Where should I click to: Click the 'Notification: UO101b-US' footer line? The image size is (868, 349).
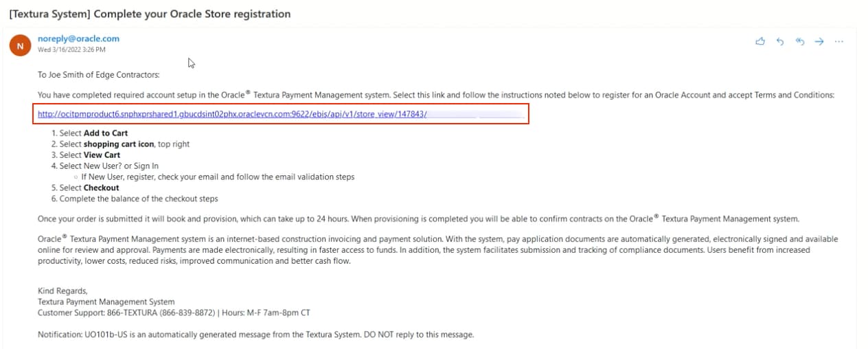tap(255, 335)
